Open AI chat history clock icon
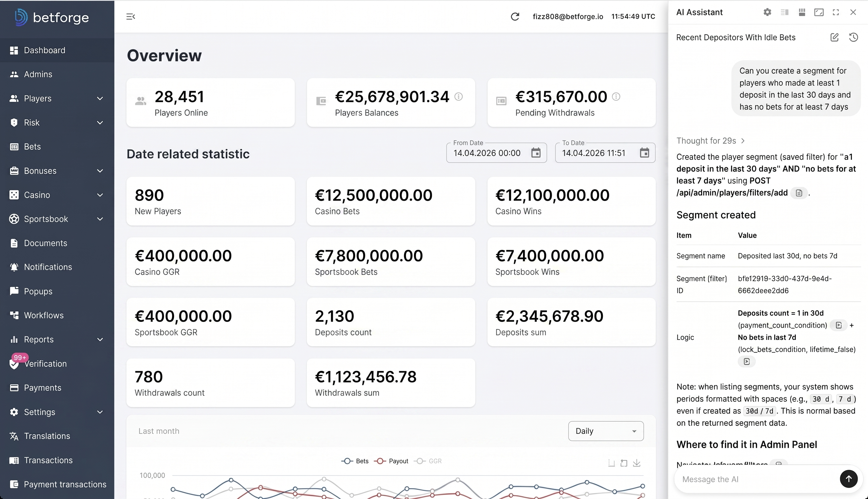The height and width of the screenshot is (499, 868). click(x=853, y=37)
